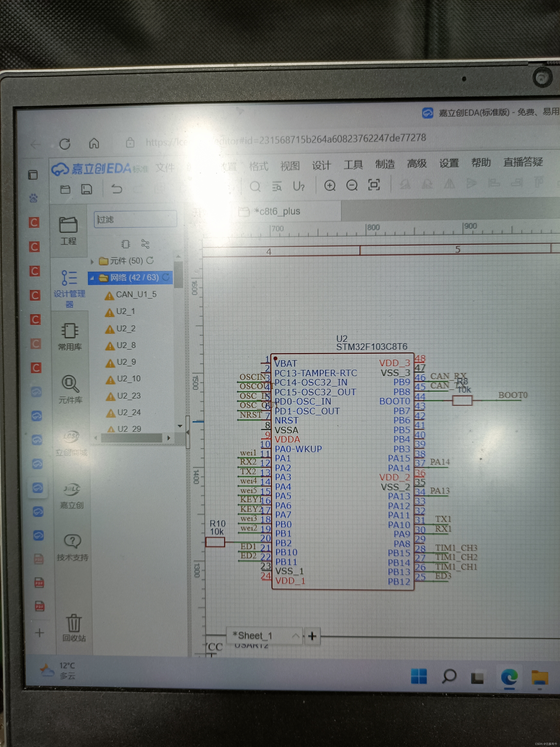Open the 回收站 recycle bin
The image size is (560, 747).
coord(74,628)
